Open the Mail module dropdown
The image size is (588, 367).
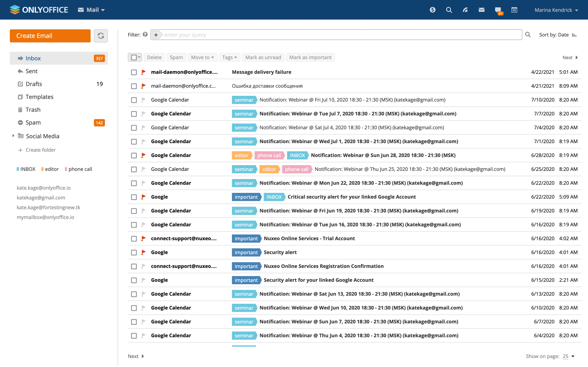[x=92, y=10]
